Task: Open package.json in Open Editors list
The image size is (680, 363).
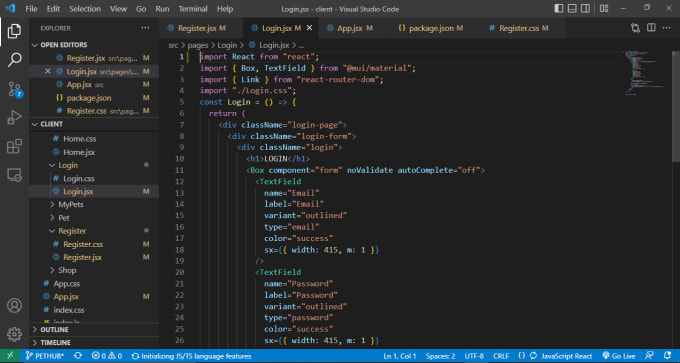Action: pos(94,98)
